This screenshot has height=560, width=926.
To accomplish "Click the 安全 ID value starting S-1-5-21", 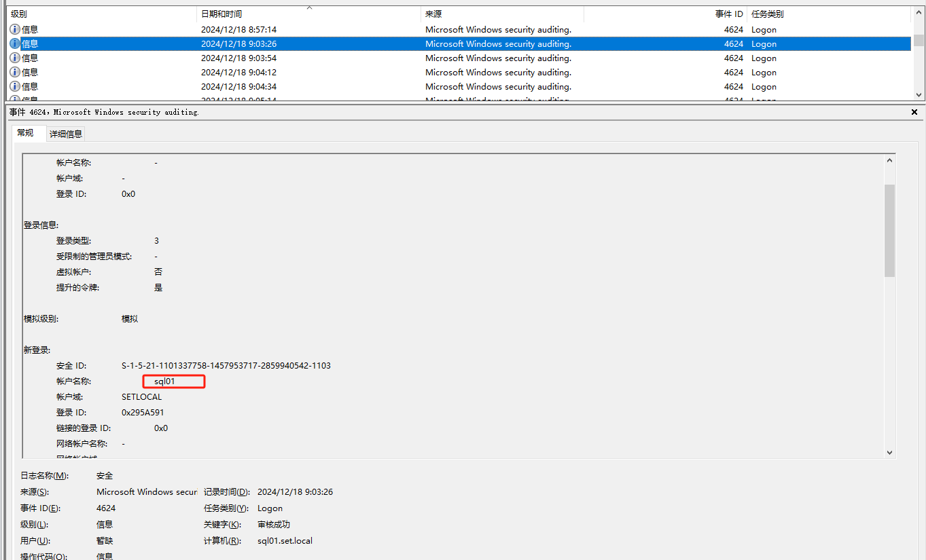I will click(x=226, y=365).
